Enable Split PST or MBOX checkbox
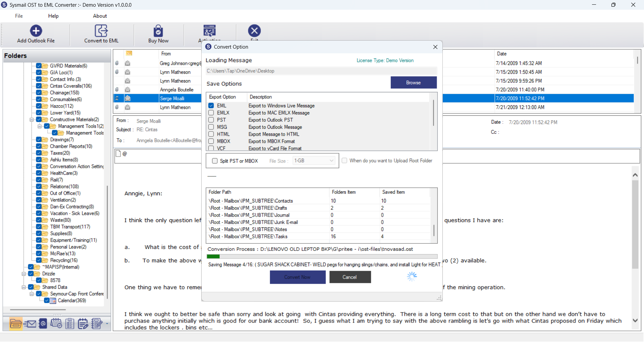Image resolution: width=644 pixels, height=342 pixels. (x=215, y=161)
